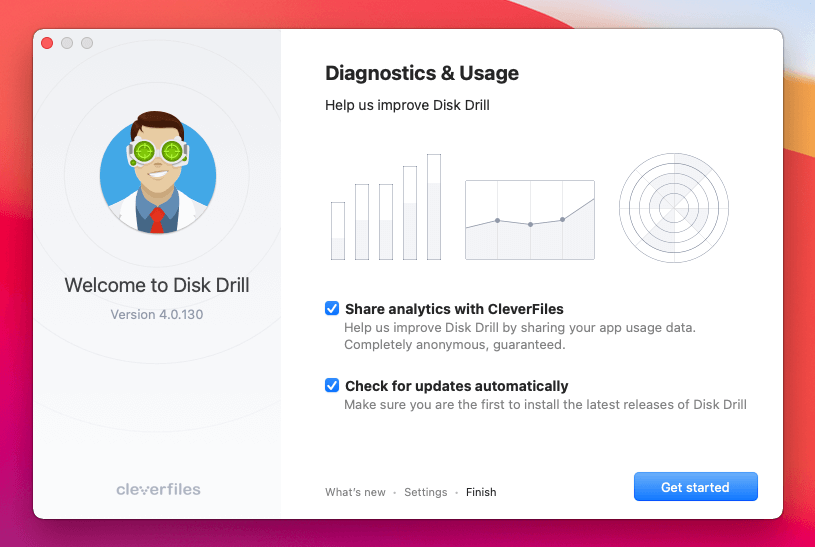Screen dimensions: 815x547
Task: Go to the What's new step
Action: pos(356,492)
